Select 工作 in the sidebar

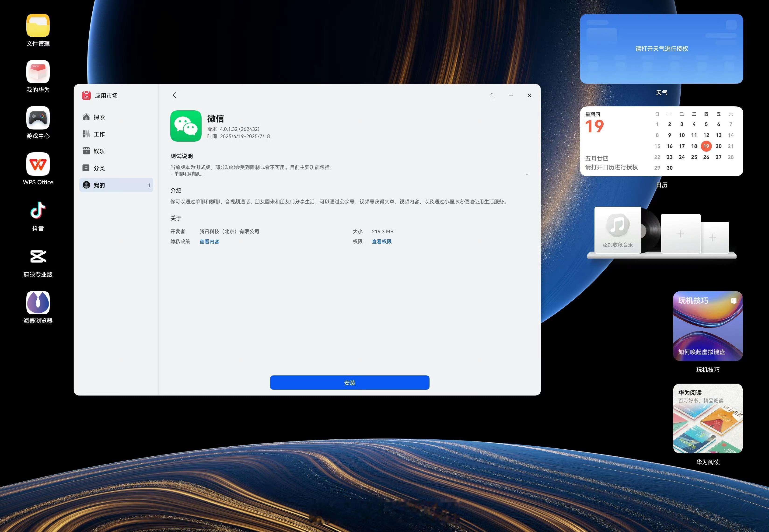point(116,134)
